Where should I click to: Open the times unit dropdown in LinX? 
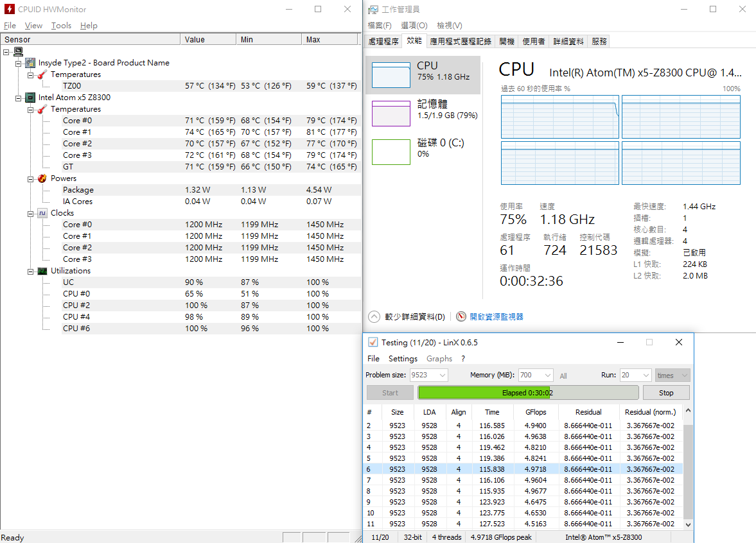[672, 375]
